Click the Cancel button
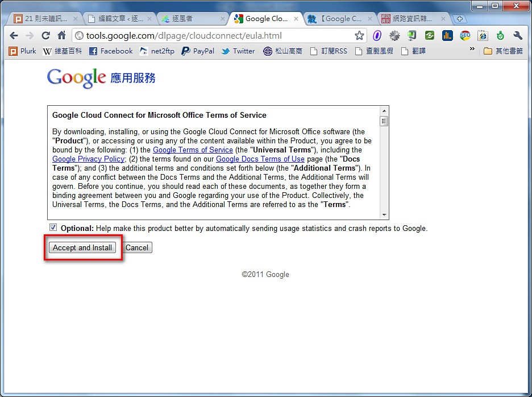This screenshot has width=532, height=397. pos(137,247)
